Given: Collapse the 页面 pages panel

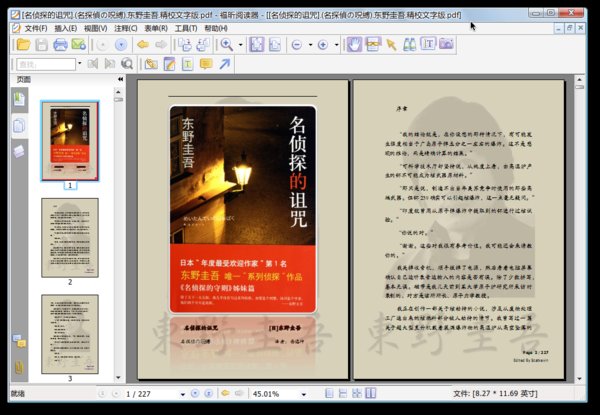Looking at the screenshot, I should (x=121, y=79).
